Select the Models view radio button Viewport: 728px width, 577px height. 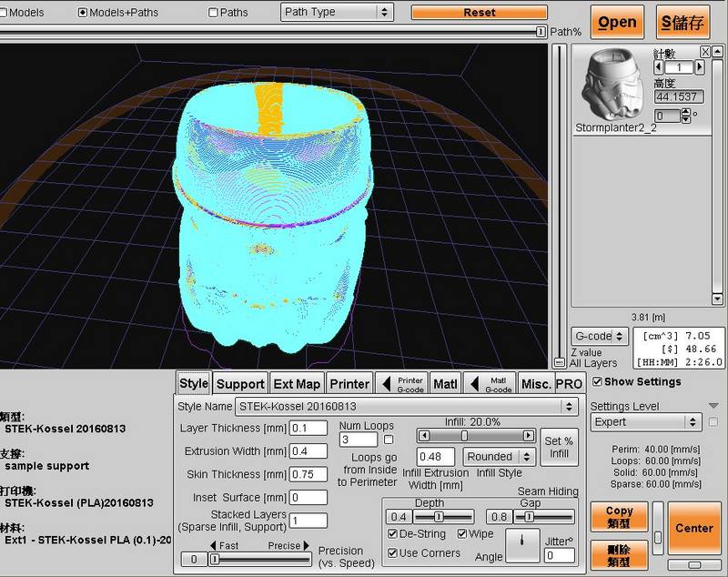click(x=3, y=13)
